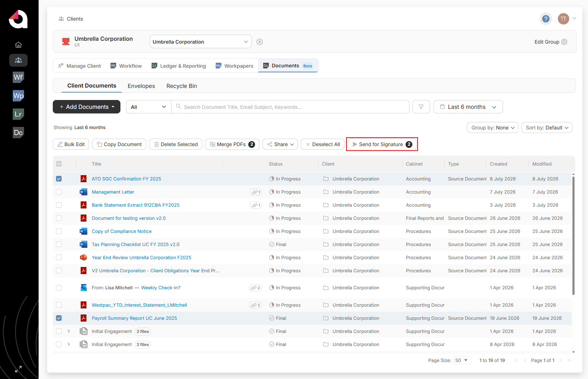Tick the Copy of Compliance Notice checkbox
588x379 pixels.
tap(59, 231)
